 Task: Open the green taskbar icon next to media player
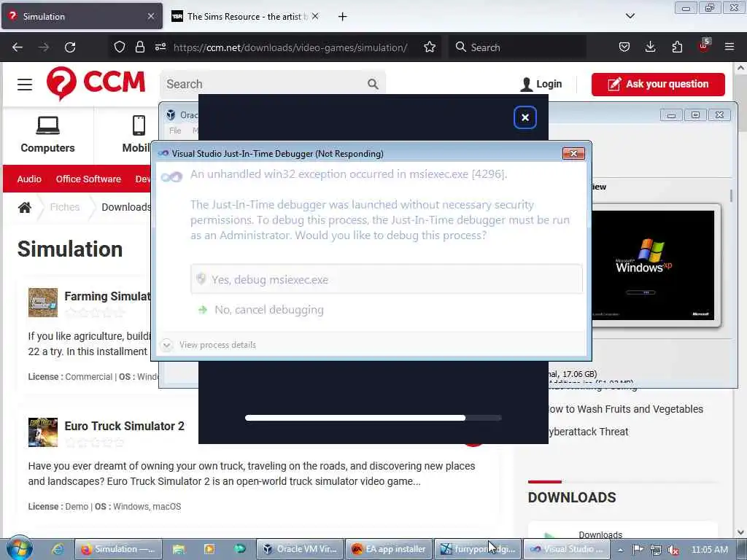click(x=239, y=549)
